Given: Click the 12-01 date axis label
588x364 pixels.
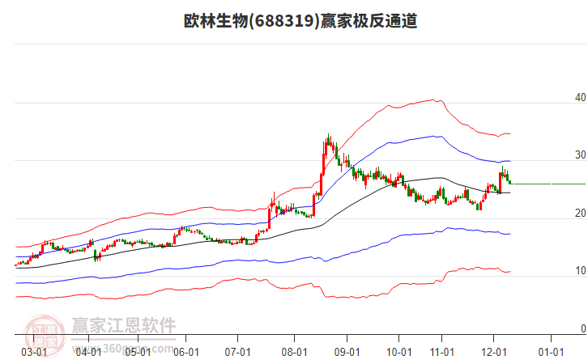Looking at the screenshot, I should point(494,353).
